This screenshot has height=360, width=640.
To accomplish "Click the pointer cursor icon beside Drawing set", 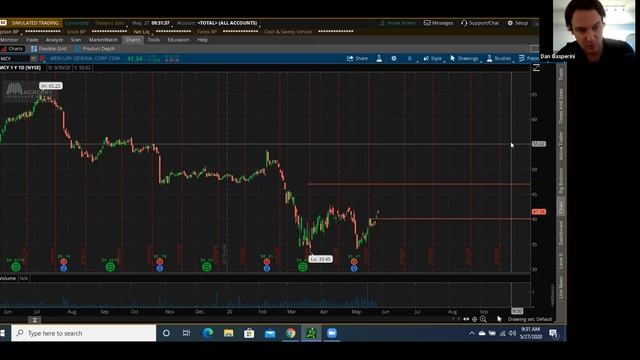I will click(x=499, y=319).
